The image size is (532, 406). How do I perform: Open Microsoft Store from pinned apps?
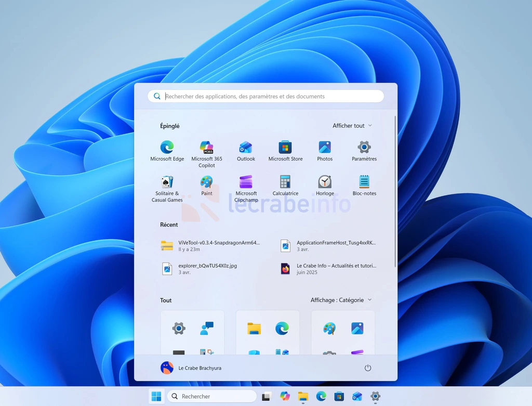(285, 151)
